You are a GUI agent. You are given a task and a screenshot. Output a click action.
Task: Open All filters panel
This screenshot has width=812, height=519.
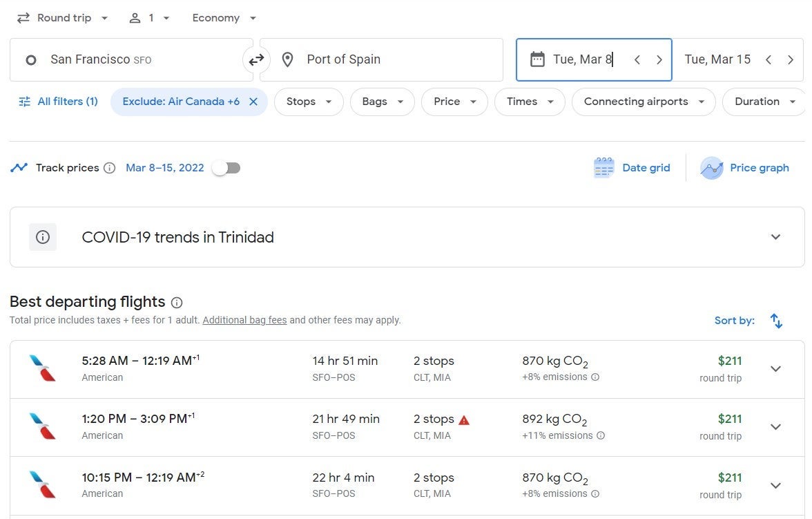point(58,102)
